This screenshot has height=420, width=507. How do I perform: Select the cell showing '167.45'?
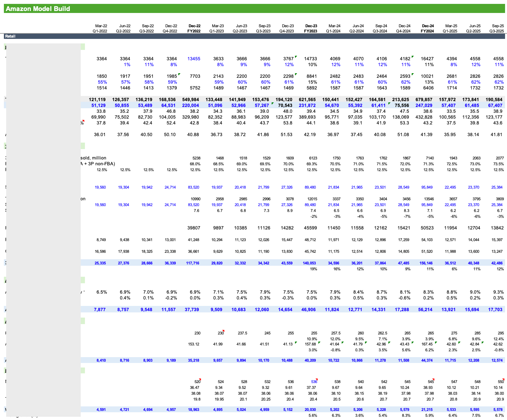(427, 344)
